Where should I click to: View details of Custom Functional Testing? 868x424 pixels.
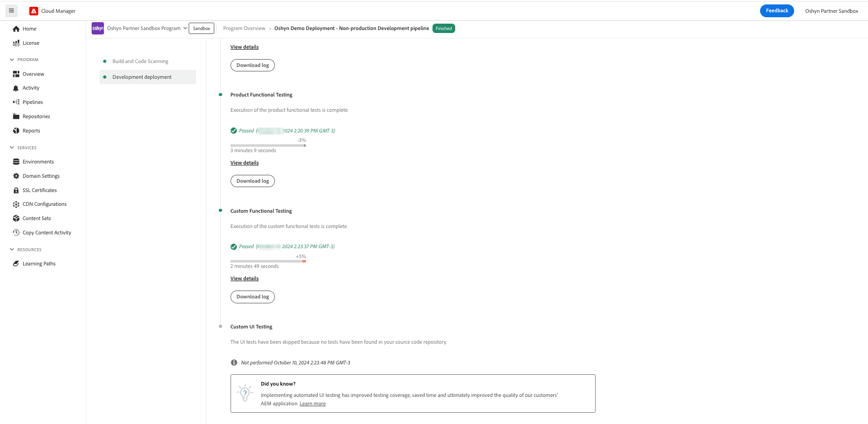[244, 278]
